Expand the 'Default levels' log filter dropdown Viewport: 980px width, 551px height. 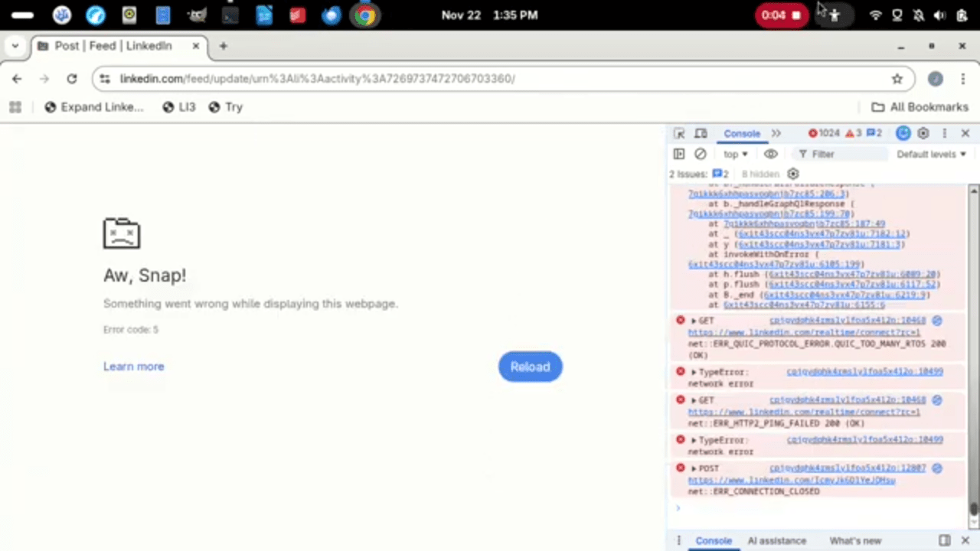931,154
